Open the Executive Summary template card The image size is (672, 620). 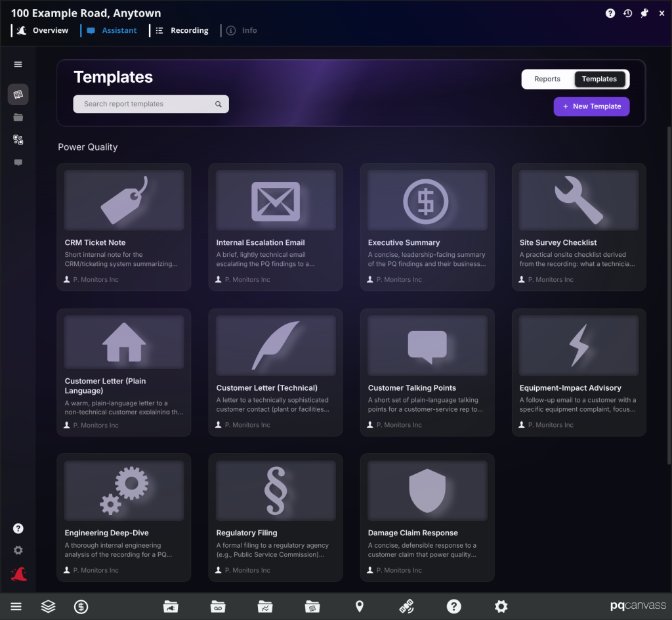(427, 227)
